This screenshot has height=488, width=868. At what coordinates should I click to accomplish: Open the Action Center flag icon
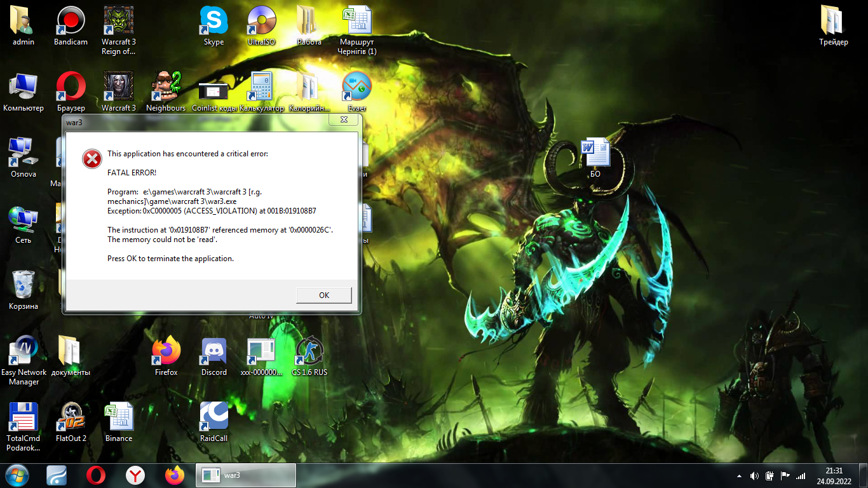pos(785,475)
